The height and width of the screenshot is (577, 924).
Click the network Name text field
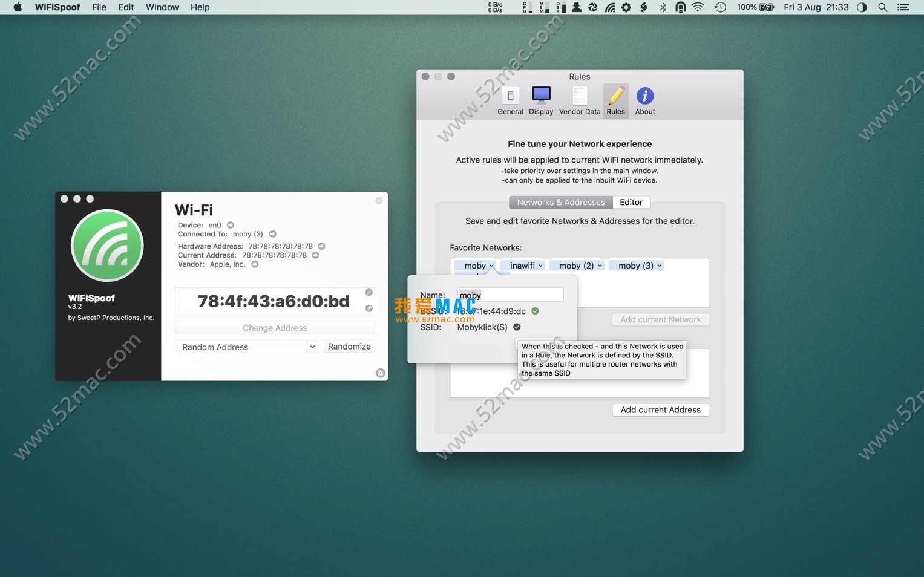510,295
